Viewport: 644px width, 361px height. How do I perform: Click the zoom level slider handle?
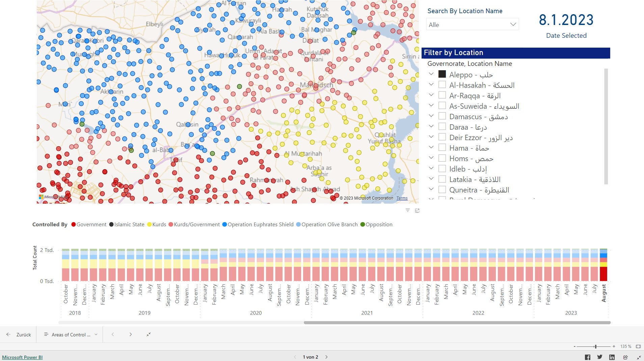(x=595, y=346)
